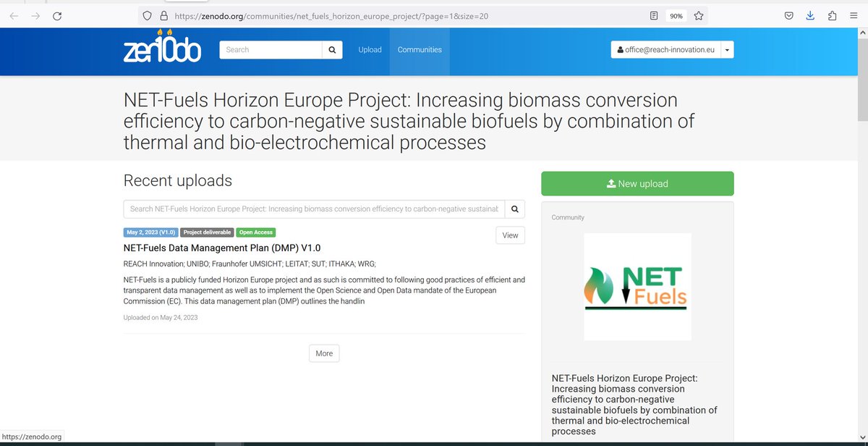868x446 pixels.
Task: Click the authors line REACH Innovation; UNIBO
Action: [250, 264]
